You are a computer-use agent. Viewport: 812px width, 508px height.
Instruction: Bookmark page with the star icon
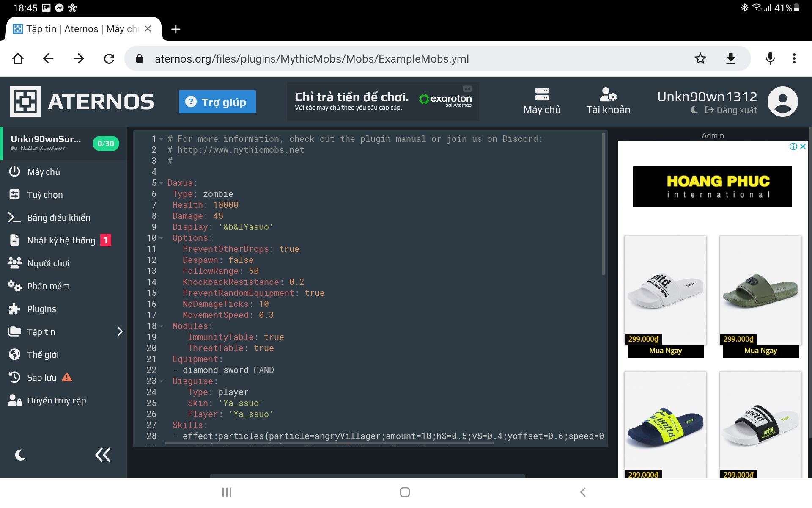pos(700,59)
